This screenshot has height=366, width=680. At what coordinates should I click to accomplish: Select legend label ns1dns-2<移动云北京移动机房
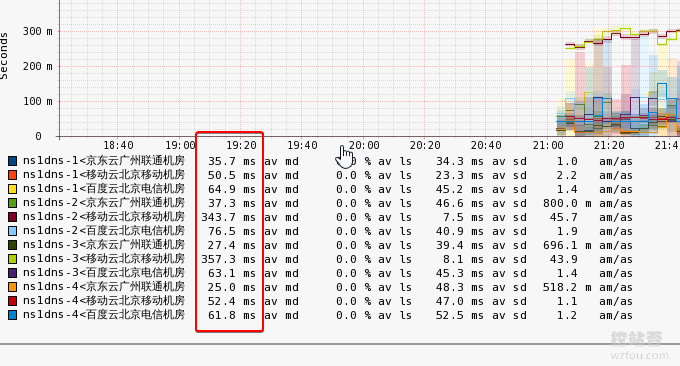point(104,216)
